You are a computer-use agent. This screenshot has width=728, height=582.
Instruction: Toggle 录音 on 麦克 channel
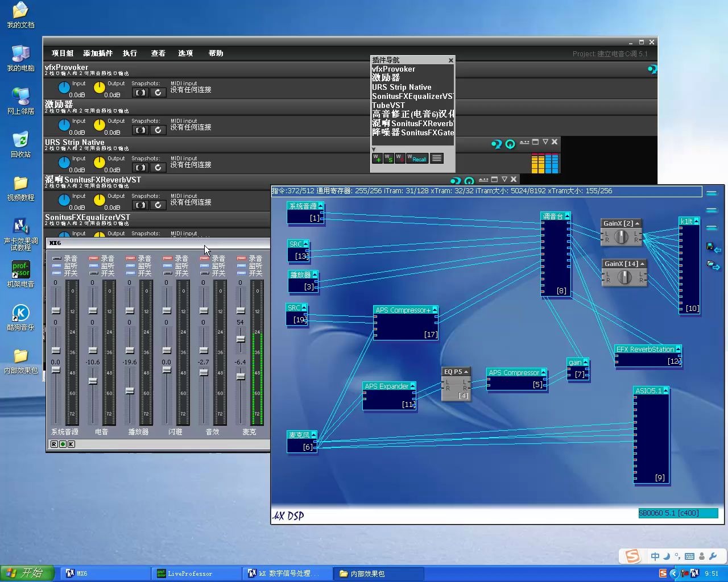pyautogui.click(x=242, y=259)
